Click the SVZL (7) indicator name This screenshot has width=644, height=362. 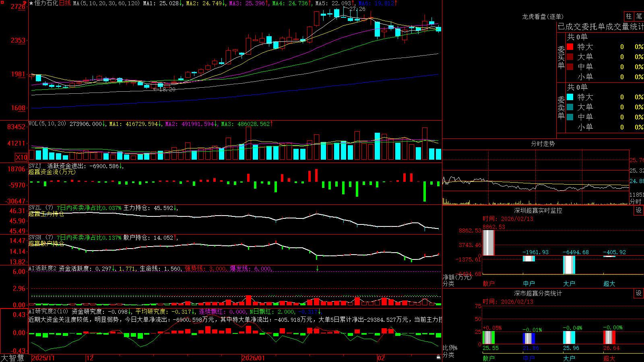coord(41,208)
